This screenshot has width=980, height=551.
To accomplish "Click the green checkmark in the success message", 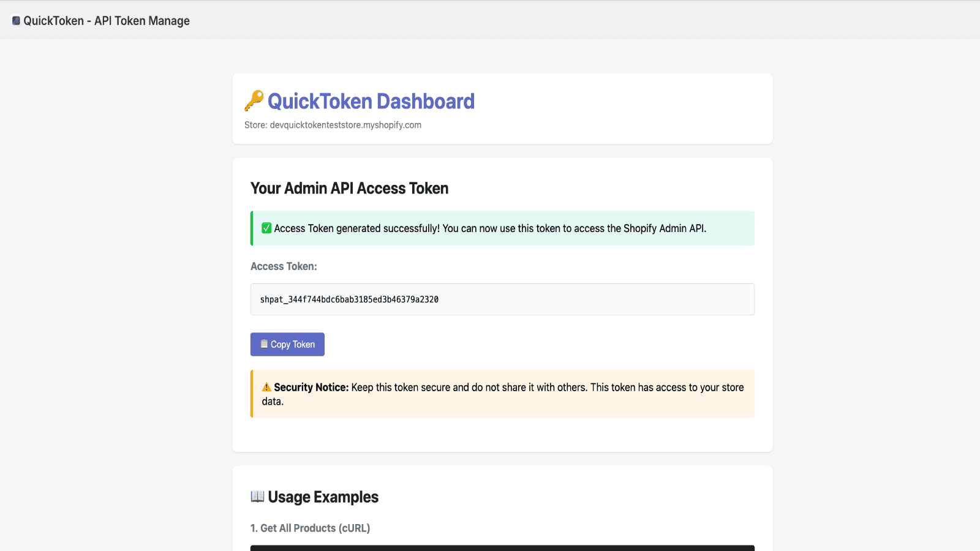I will coord(266,228).
